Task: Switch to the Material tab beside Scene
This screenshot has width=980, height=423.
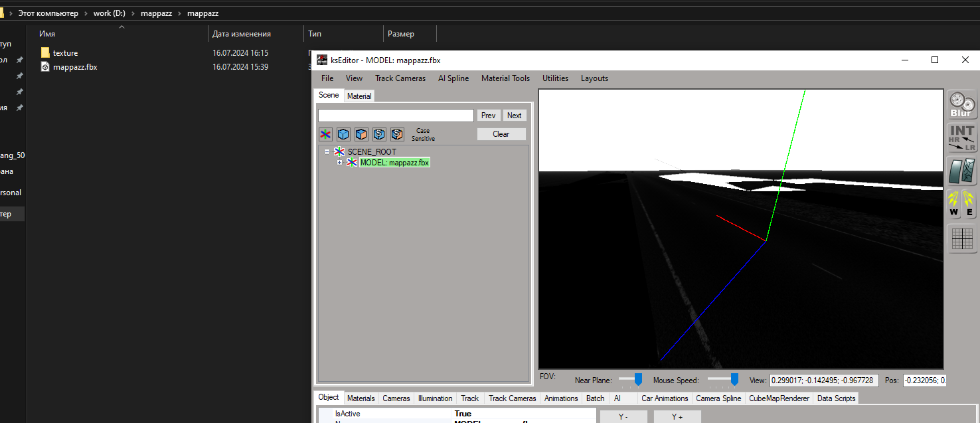Action: pyautogui.click(x=359, y=96)
